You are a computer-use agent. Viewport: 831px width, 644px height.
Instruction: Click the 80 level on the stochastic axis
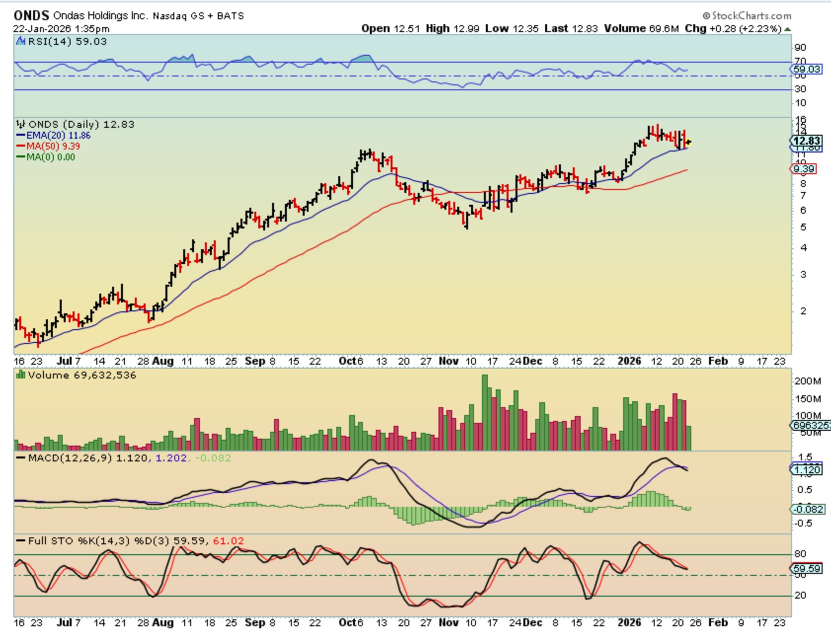click(800, 554)
